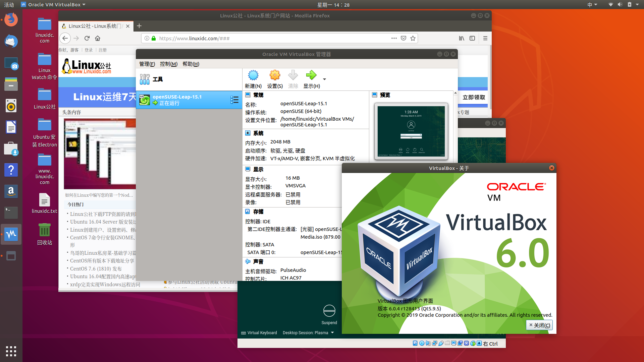
Task: Click 关闭(C) button in About dialog
Action: click(x=539, y=325)
